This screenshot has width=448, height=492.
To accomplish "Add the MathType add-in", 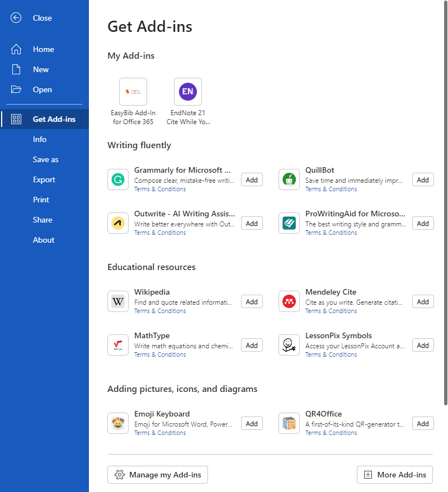I will 252,345.
